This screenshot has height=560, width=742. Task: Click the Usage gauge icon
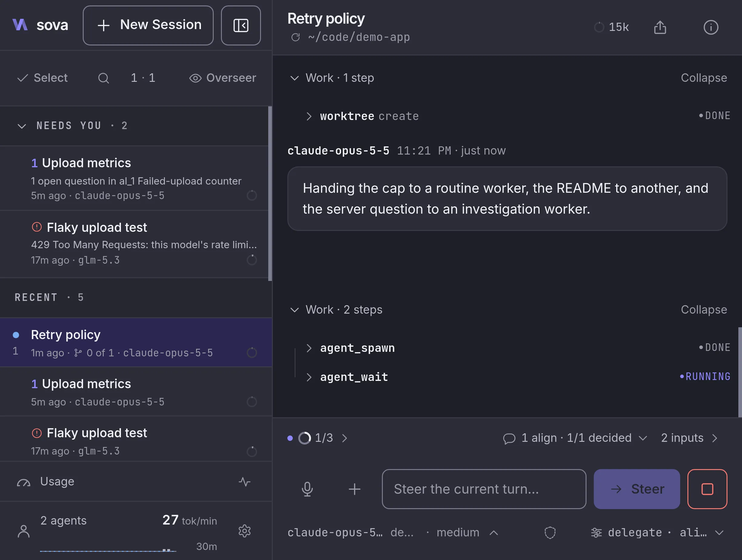[23, 482]
